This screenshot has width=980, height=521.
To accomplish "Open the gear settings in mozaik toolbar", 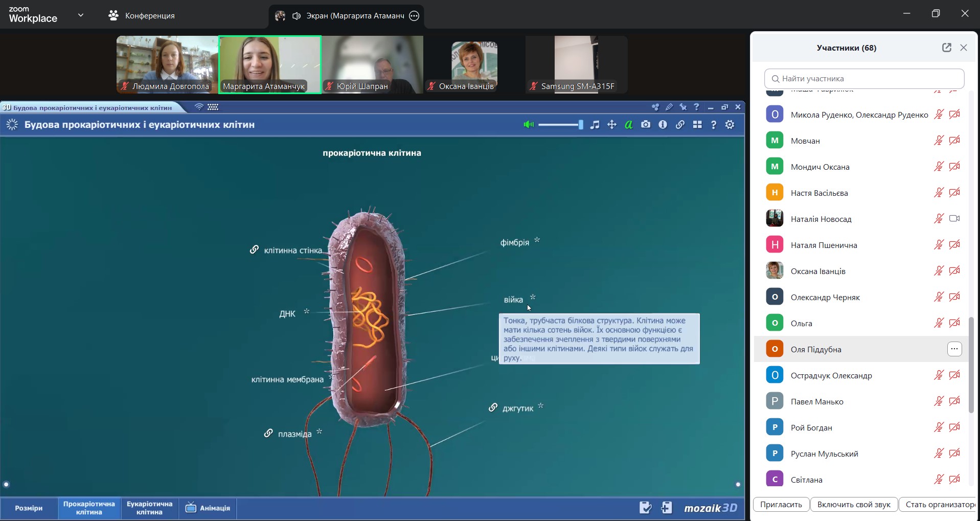I will tap(730, 125).
